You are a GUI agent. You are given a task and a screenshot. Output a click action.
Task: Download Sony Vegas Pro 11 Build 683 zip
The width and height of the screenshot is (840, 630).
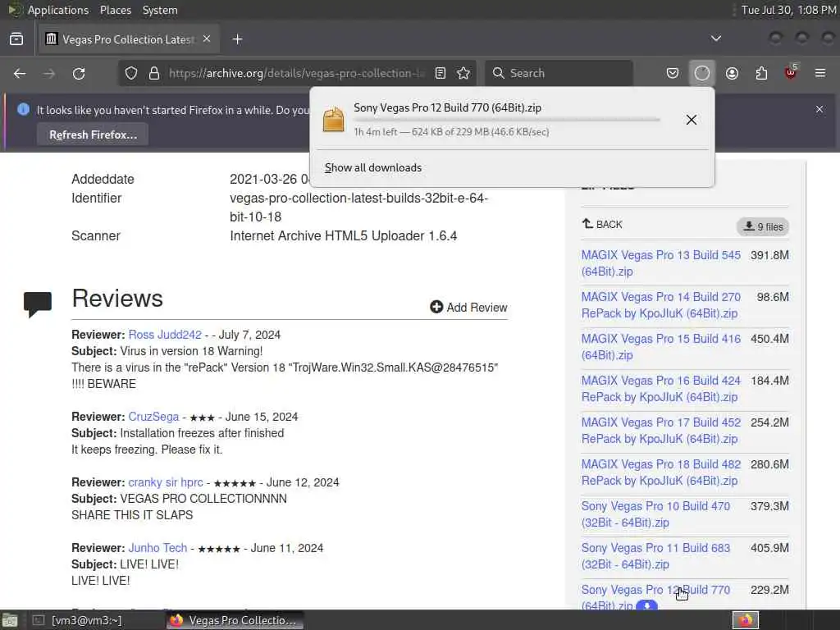pyautogui.click(x=655, y=555)
